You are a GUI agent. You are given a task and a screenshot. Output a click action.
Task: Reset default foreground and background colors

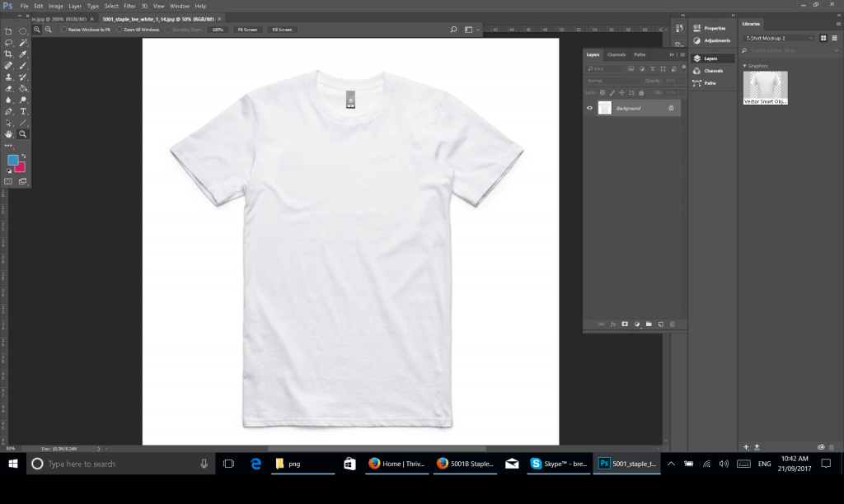point(8,170)
